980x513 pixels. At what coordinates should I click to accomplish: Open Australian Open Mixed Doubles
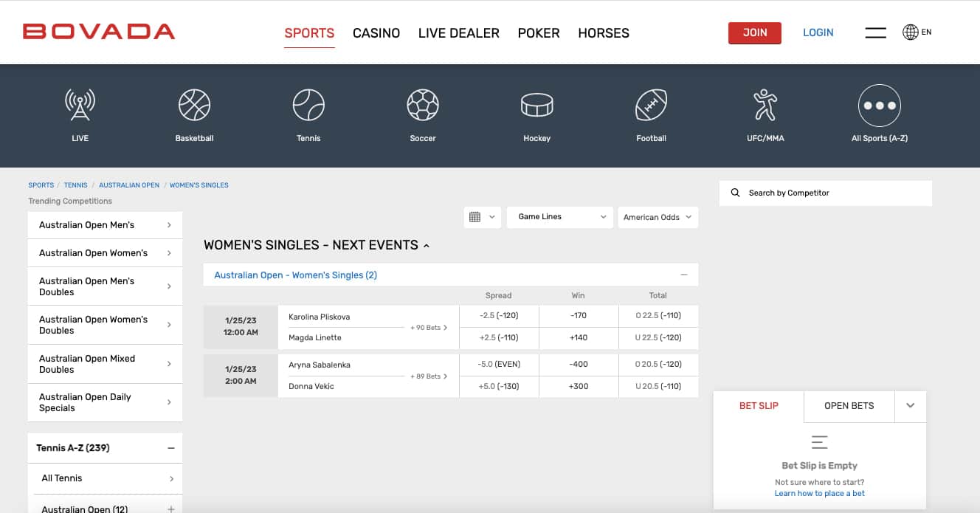[x=105, y=364]
